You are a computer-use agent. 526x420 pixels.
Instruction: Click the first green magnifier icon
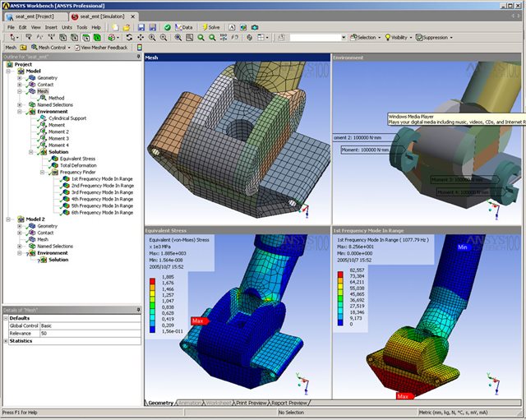coord(201,38)
